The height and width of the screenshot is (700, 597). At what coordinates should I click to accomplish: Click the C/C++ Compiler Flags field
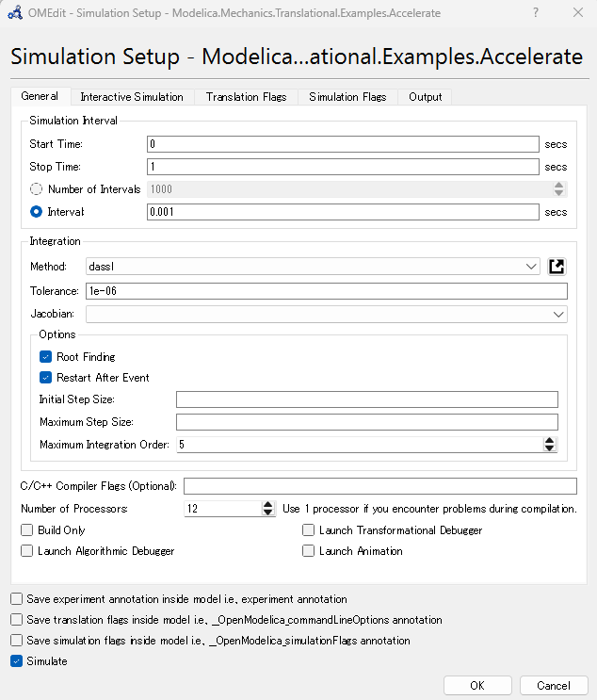(380, 486)
